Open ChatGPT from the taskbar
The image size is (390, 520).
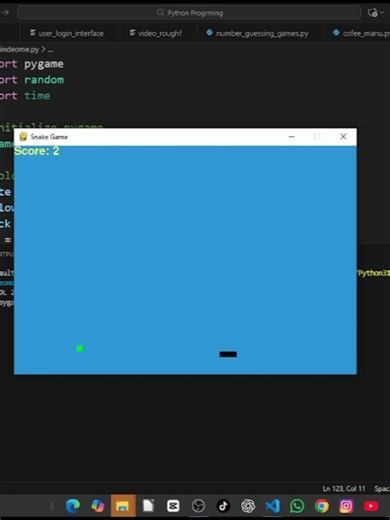(248, 506)
